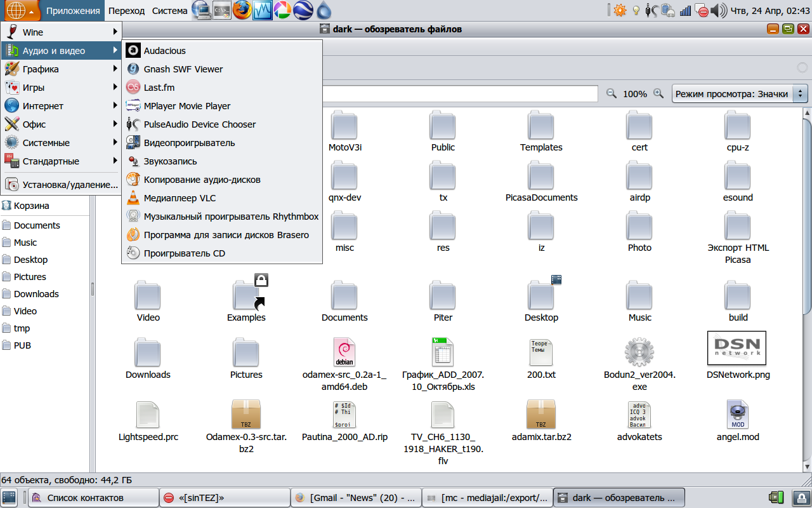812x508 pixels.
Task: Switch to «[sinTEZ]» taskbar window
Action: [x=225, y=498]
